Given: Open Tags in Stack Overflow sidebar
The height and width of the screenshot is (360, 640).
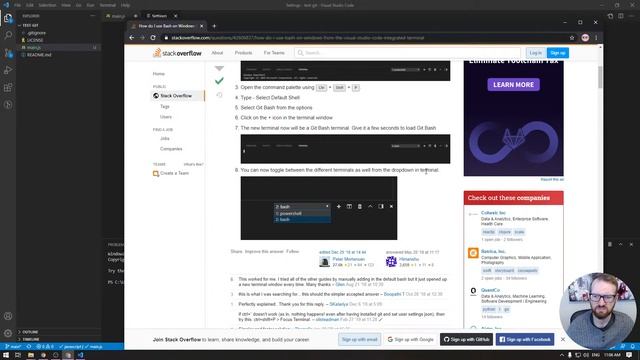Looking at the screenshot, I should [x=164, y=107].
